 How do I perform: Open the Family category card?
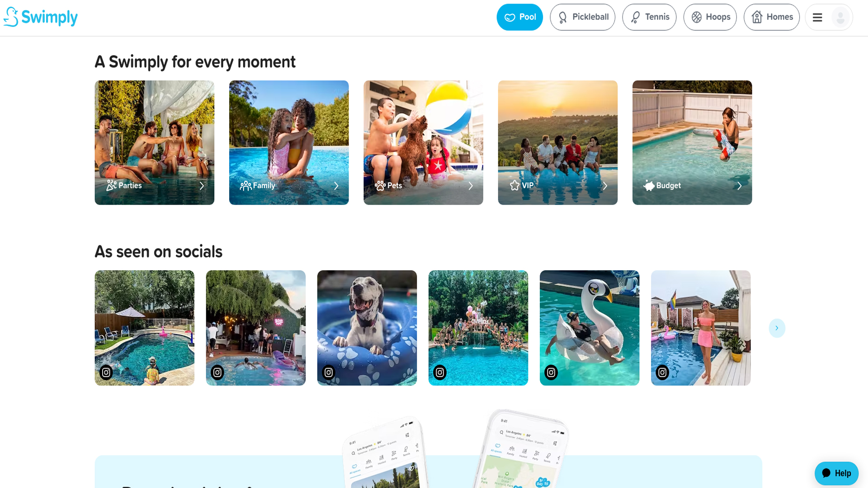pos(289,142)
